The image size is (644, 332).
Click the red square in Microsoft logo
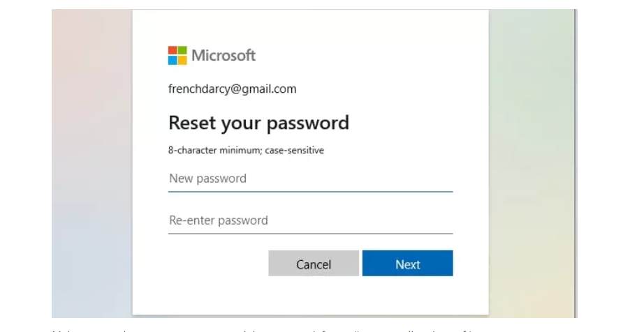(x=173, y=51)
